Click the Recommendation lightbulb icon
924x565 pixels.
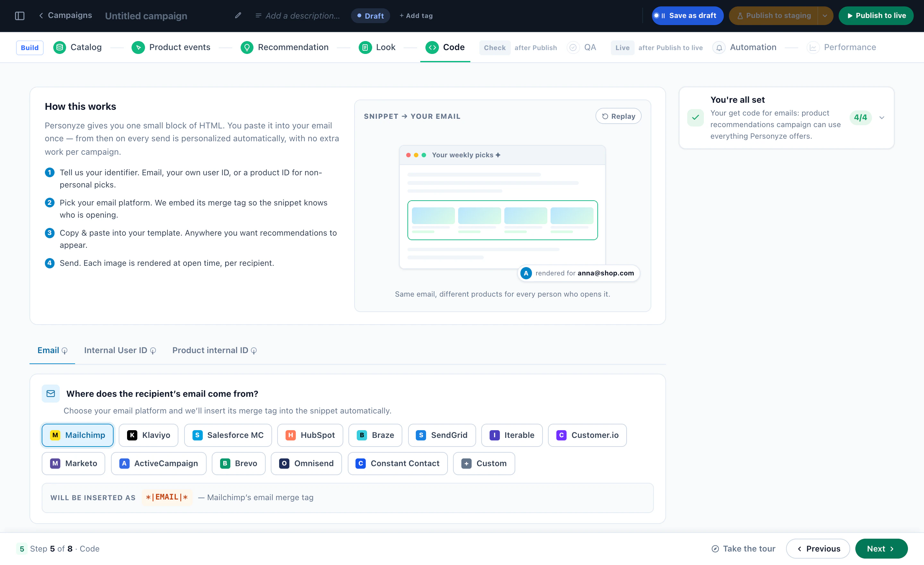(247, 47)
